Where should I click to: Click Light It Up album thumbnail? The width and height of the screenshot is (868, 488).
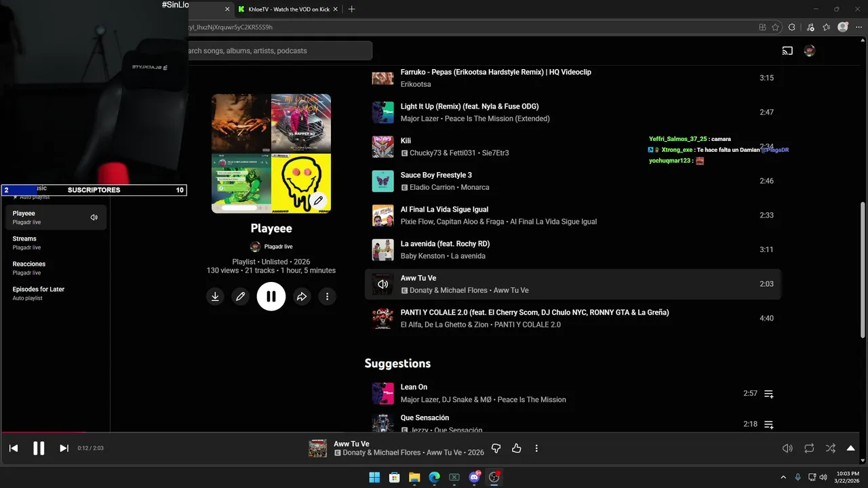383,113
